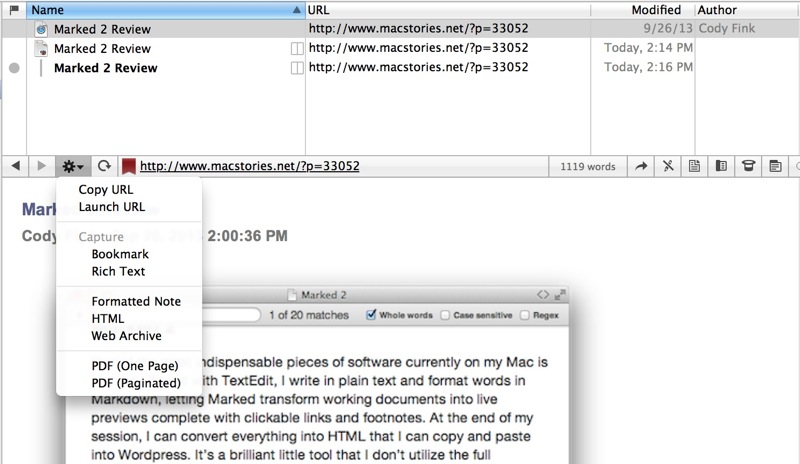Click the small page icon in the 2:14 PM row

[x=297, y=48]
